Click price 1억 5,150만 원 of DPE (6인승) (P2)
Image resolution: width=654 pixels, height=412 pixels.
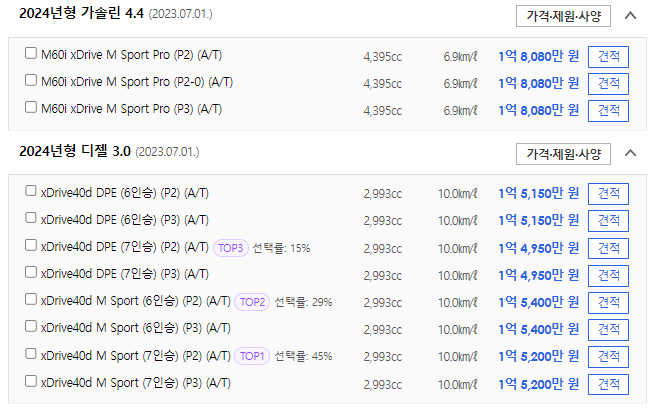pyautogui.click(x=538, y=193)
